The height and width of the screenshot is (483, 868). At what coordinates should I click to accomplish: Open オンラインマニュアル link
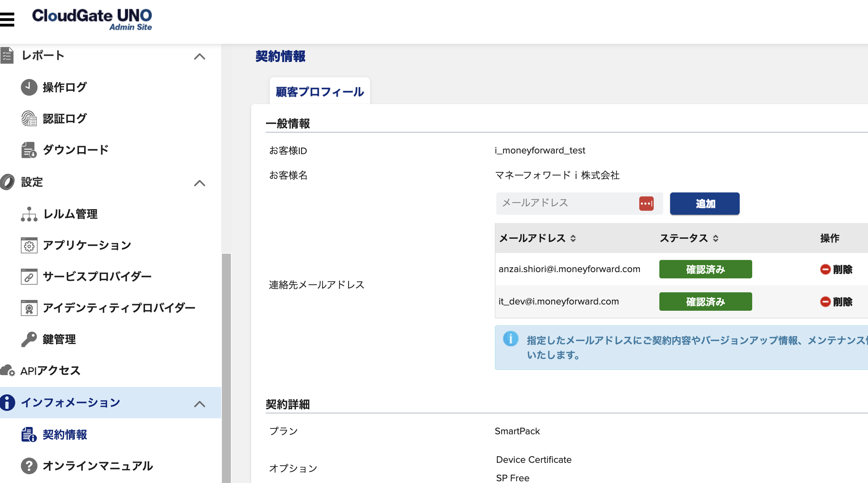pyautogui.click(x=98, y=466)
